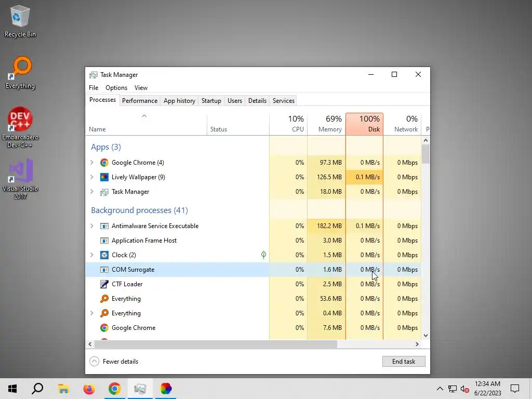Open File Explorer from the taskbar

pos(63,389)
